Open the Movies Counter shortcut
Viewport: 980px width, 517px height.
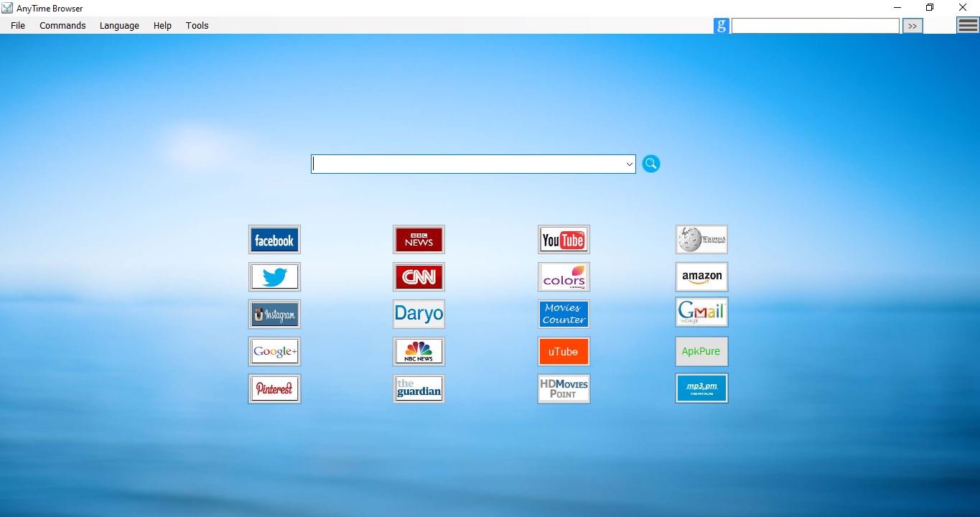point(564,315)
